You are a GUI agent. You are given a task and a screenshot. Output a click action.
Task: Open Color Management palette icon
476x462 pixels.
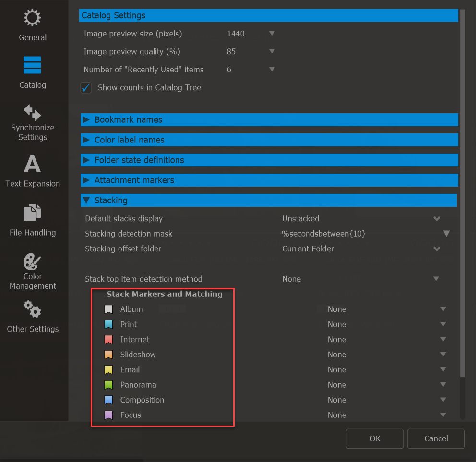[32, 261]
